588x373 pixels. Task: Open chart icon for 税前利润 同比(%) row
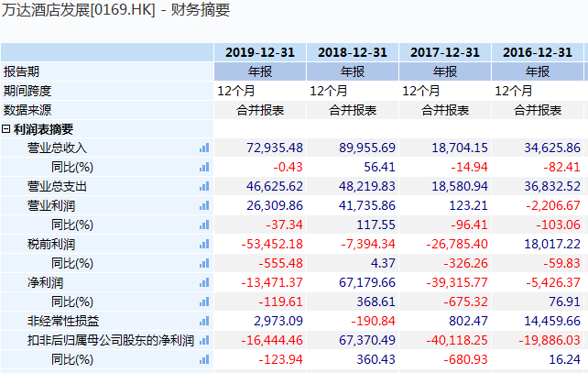coord(204,263)
